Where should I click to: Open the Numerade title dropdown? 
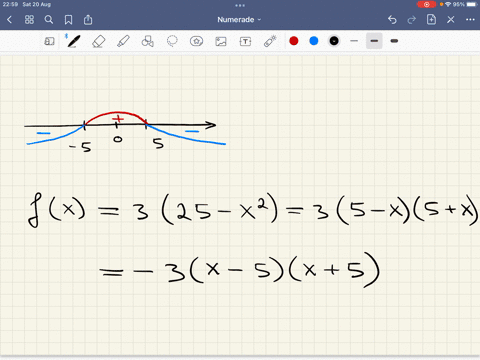click(239, 20)
